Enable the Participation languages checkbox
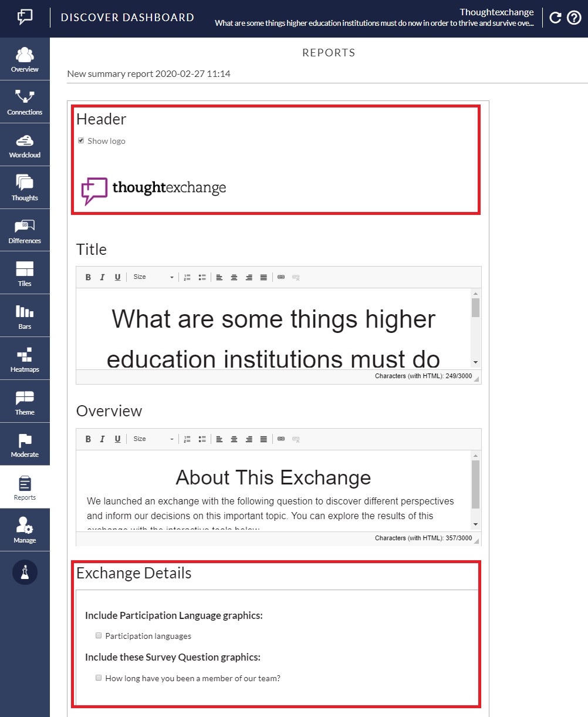Image resolution: width=588 pixels, height=717 pixels. (x=99, y=635)
